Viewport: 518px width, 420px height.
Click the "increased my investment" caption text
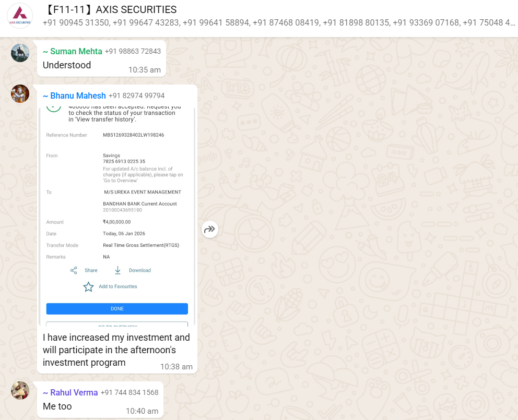pyautogui.click(x=116, y=350)
